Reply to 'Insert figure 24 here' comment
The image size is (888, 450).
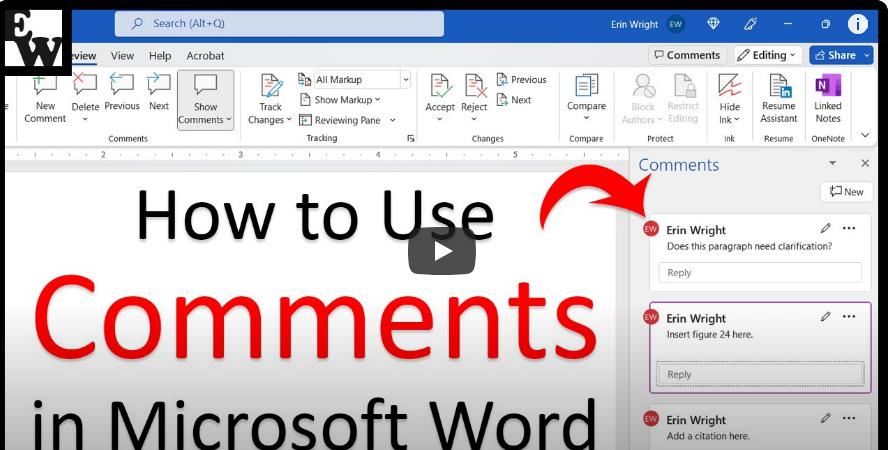click(760, 374)
